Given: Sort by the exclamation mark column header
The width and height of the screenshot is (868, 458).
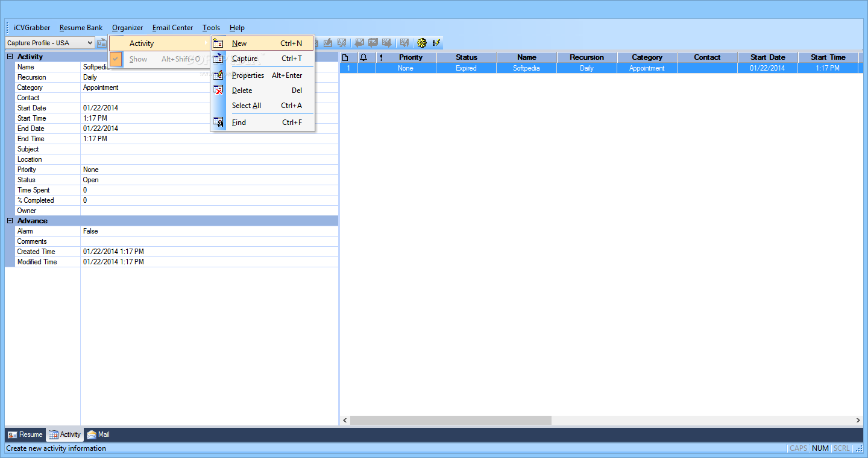Looking at the screenshot, I should tap(381, 57).
